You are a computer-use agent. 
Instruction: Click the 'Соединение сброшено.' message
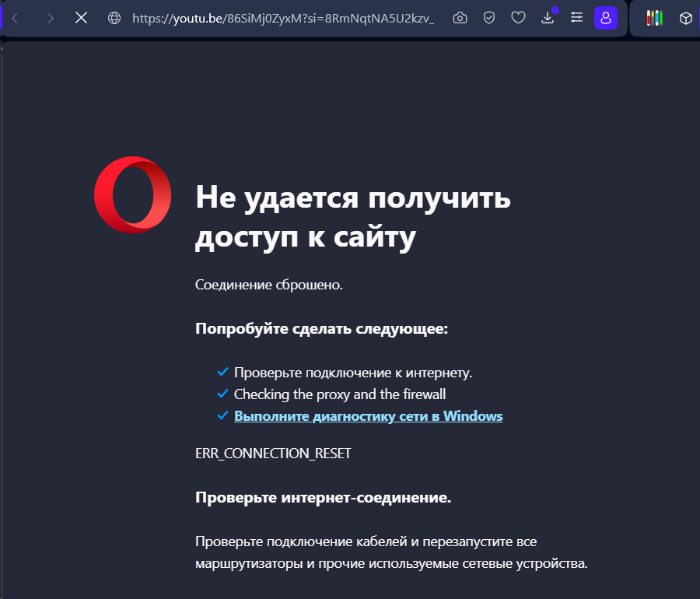269,284
